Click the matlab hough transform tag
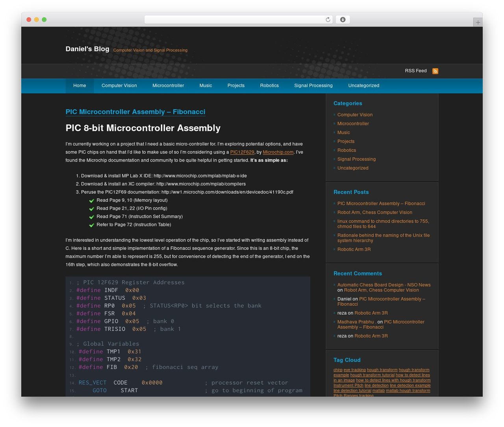The image size is (504, 427). 408,390
